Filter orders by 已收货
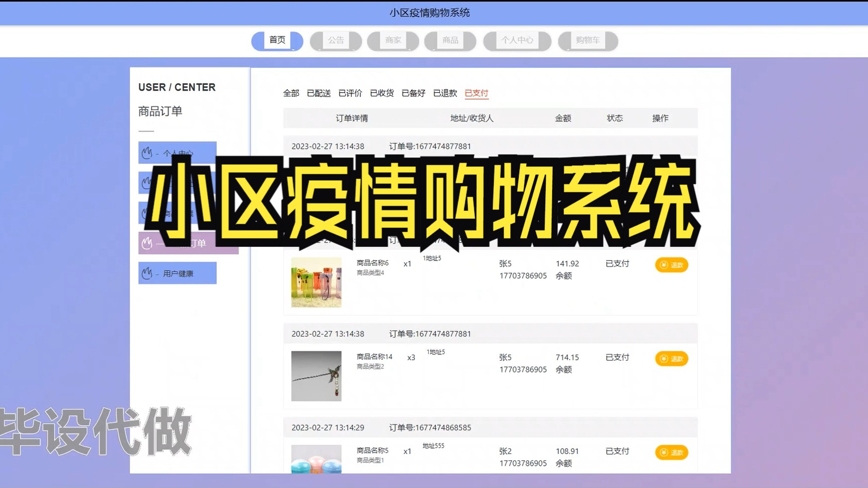 click(382, 93)
